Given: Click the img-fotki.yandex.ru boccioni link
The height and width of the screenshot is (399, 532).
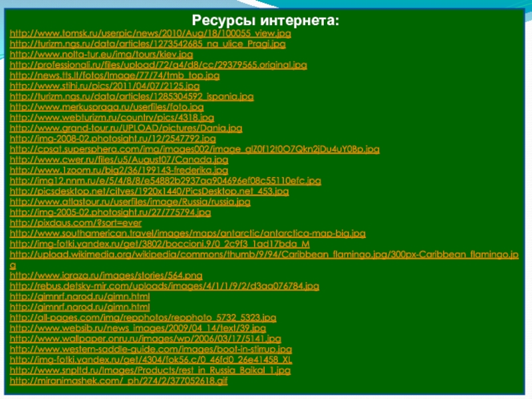Looking at the screenshot, I should click(160, 243).
